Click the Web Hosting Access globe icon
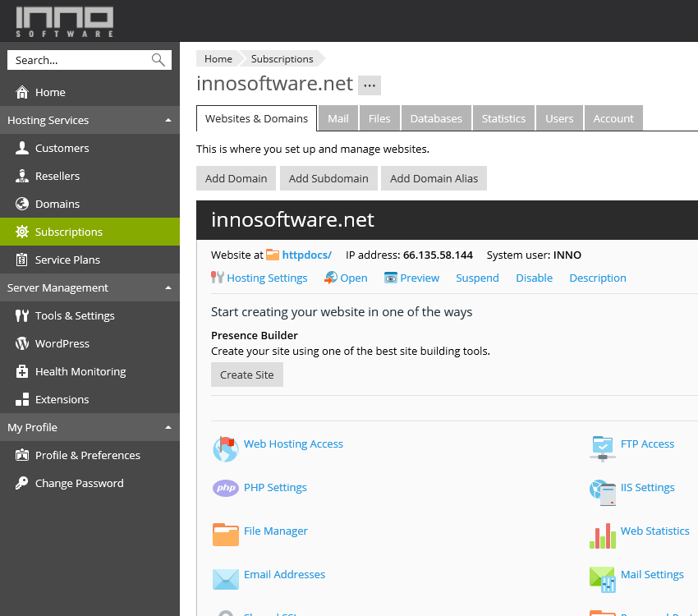Screen dimensions: 698x616 (226, 449)
